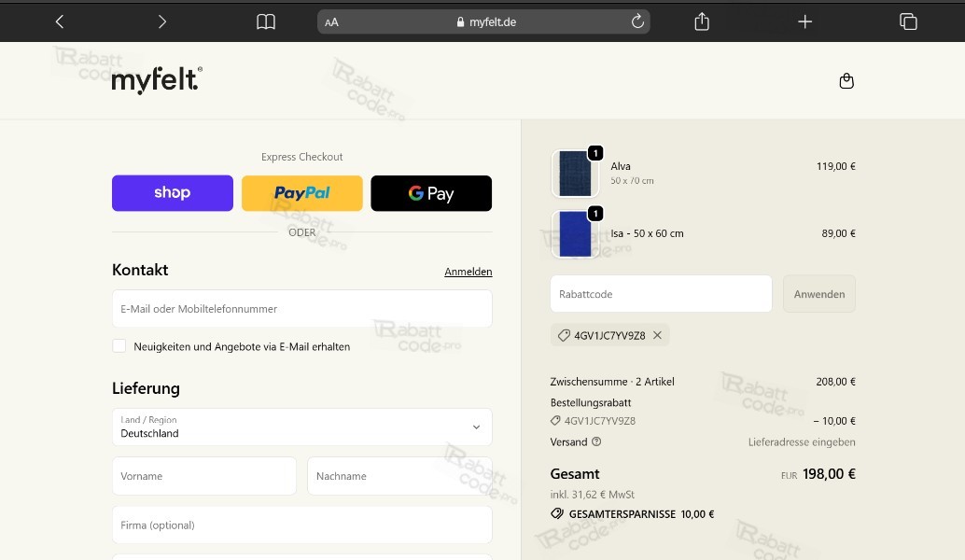Open the share sheet icon
This screenshot has width=965, height=560.
coord(702,21)
